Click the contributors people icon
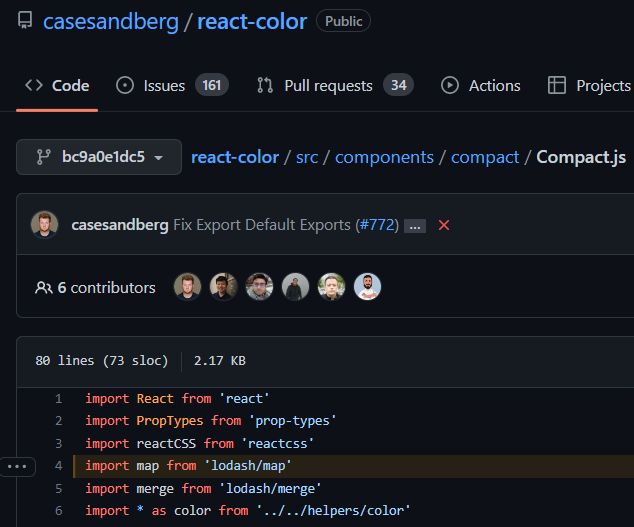634x527 pixels. tap(44, 288)
